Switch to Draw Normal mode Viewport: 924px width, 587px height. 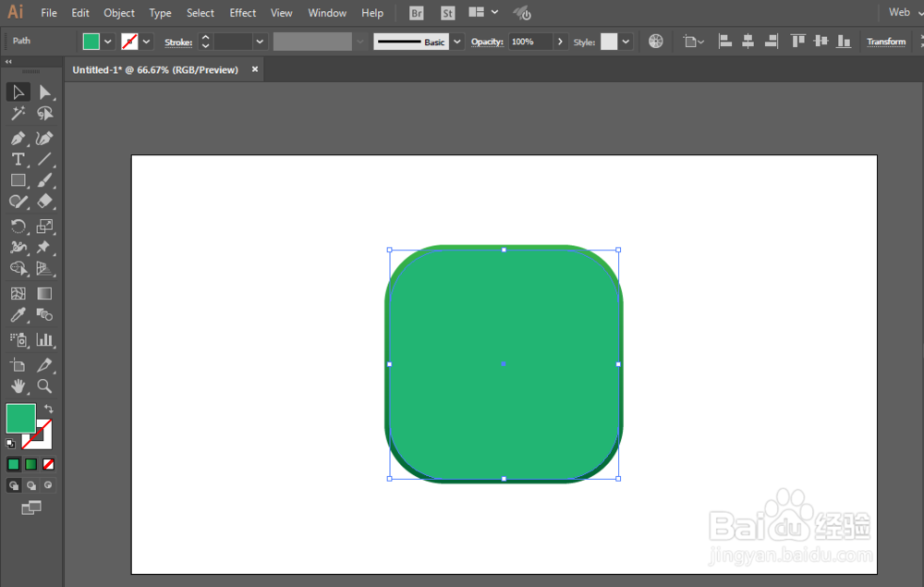[14, 485]
